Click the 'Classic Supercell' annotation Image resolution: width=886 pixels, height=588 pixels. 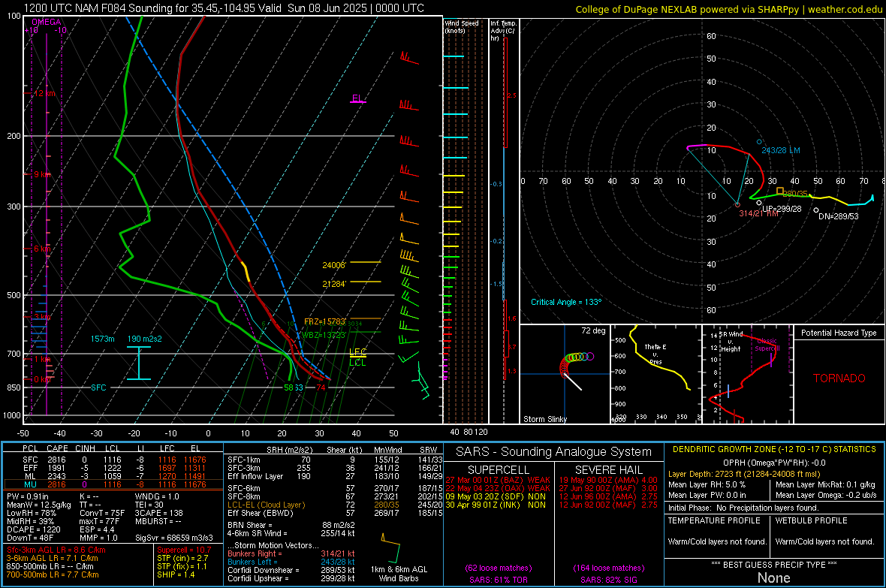pos(767,345)
